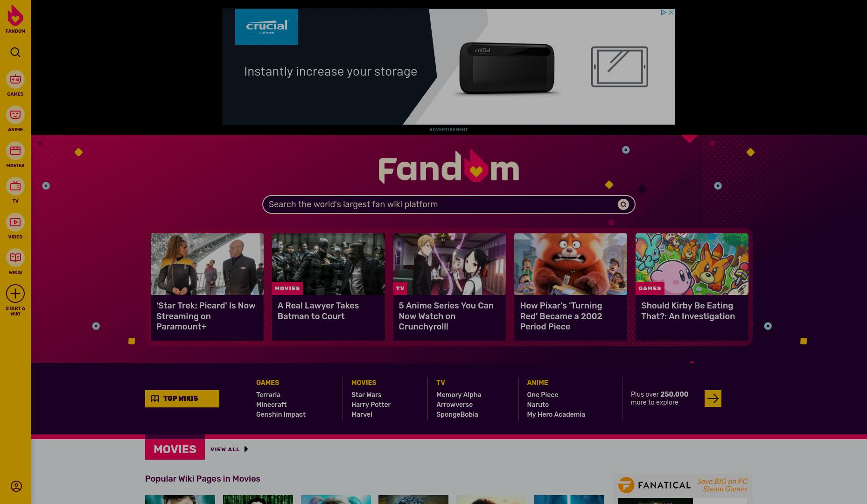Screen dimensions: 867x504
Task: Open the Minecraft wiki link
Action: [271, 405]
